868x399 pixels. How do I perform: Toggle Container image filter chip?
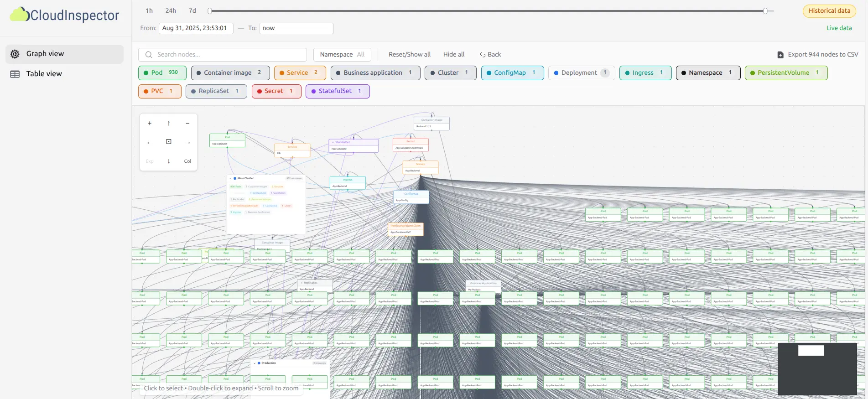pos(230,73)
